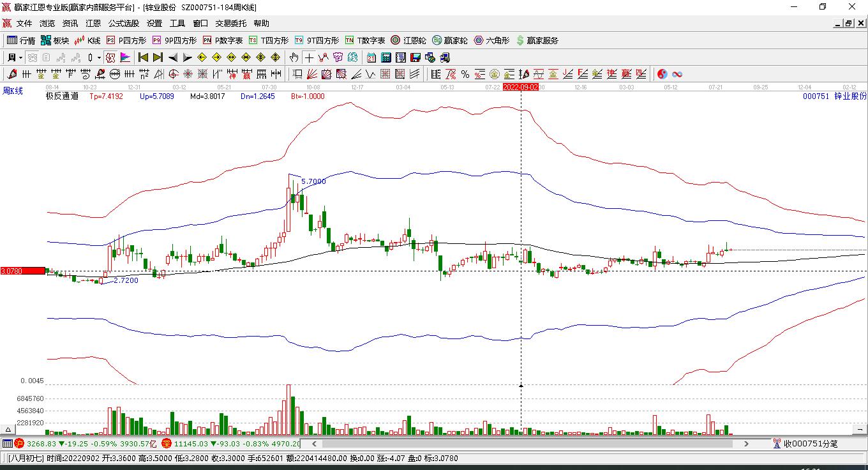Open the 资讯 menu
Viewport: 868px width, 470px height.
click(x=70, y=24)
